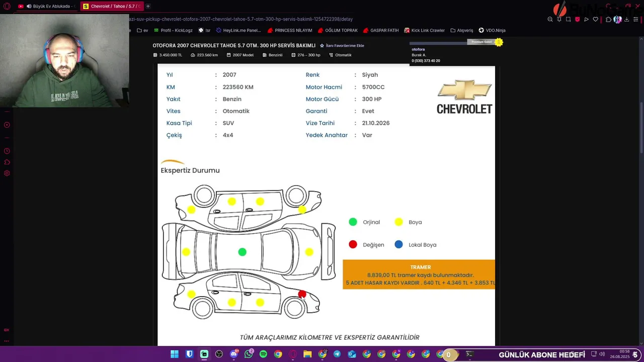The height and width of the screenshot is (362, 644).
Task: Click the green dot on car roof diagram
Action: [x=242, y=252]
